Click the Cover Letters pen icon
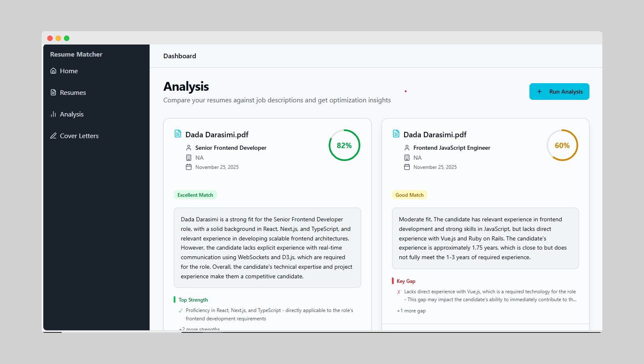This screenshot has width=644, height=364. [x=53, y=136]
